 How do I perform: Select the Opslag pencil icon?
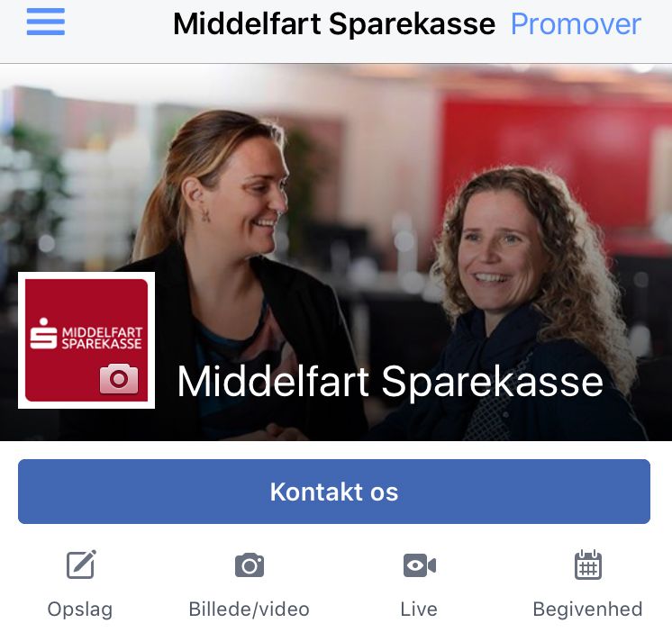pyautogui.click(x=81, y=564)
